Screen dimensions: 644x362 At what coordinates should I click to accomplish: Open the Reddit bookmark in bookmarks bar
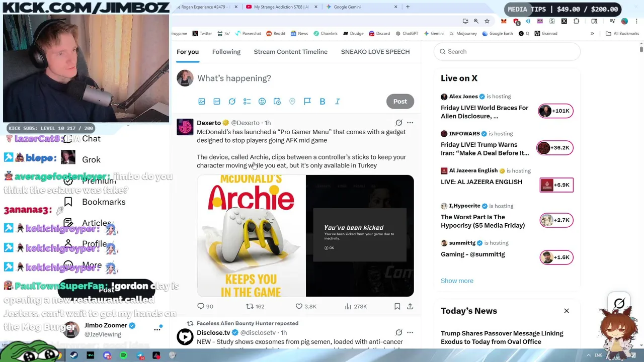(x=276, y=34)
